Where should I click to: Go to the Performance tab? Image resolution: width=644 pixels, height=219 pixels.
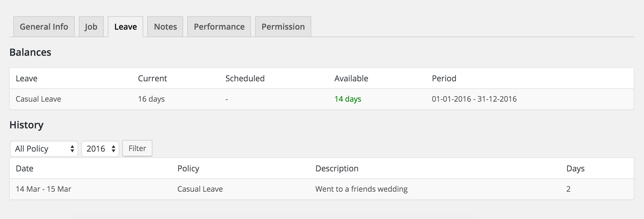pyautogui.click(x=219, y=27)
